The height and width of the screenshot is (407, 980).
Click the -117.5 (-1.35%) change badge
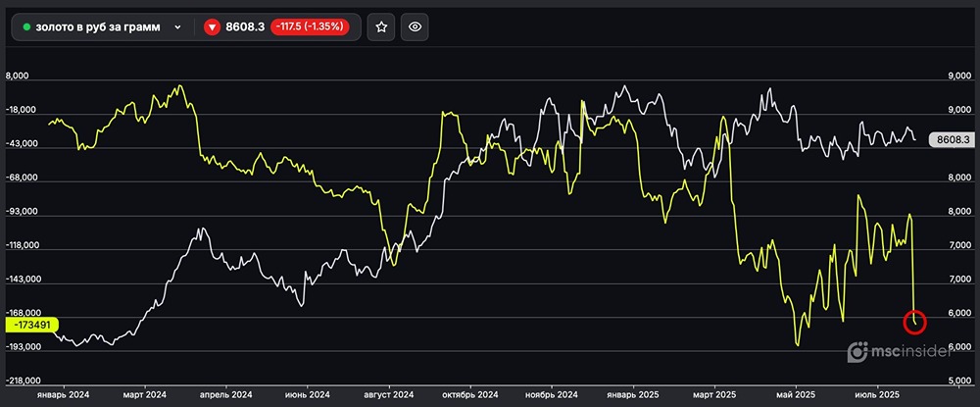[309, 27]
